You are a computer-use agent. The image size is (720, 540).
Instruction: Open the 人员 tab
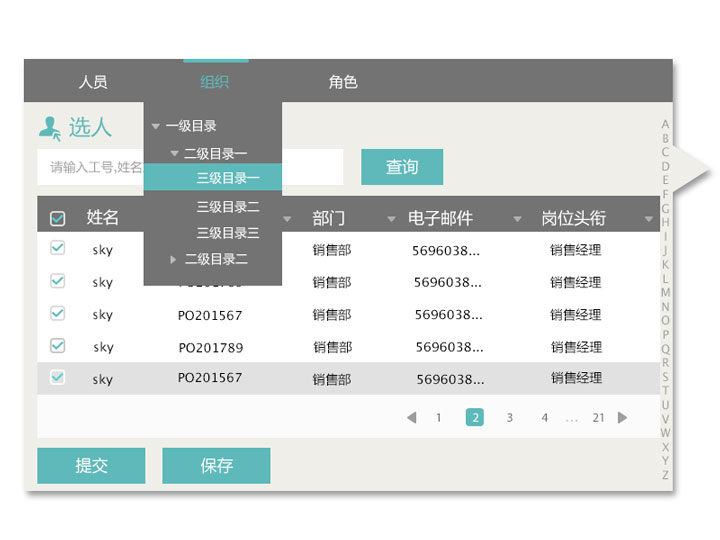click(93, 82)
